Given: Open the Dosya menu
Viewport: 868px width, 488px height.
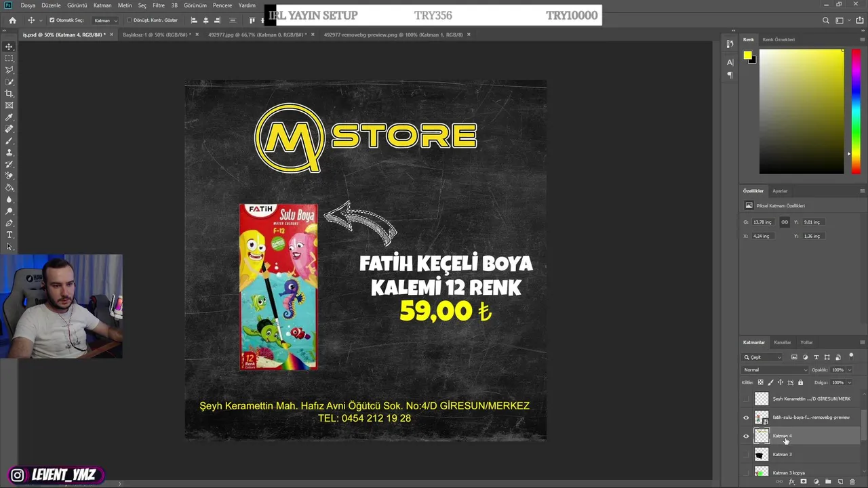Looking at the screenshot, I should [28, 5].
